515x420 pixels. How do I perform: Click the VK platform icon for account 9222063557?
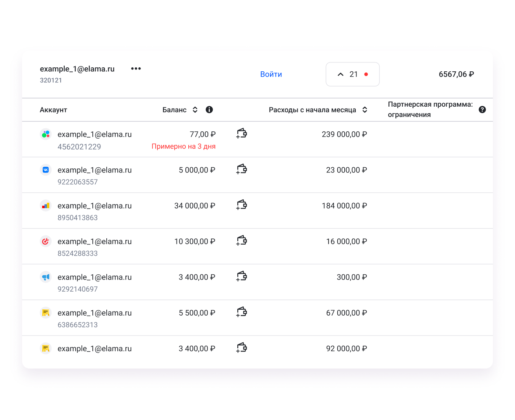46,170
